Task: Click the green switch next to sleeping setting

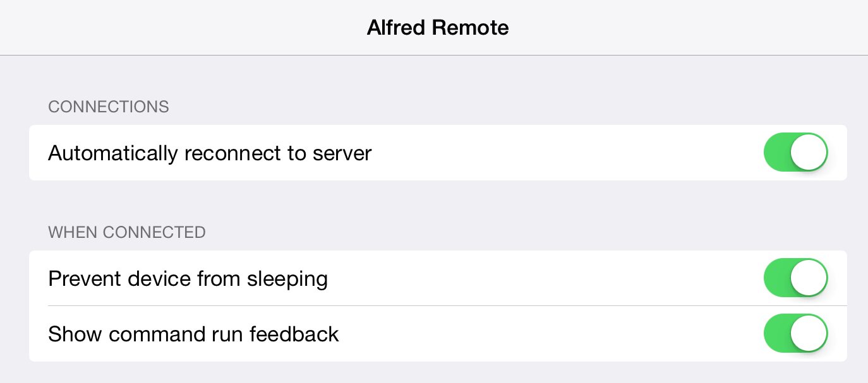Action: click(796, 277)
